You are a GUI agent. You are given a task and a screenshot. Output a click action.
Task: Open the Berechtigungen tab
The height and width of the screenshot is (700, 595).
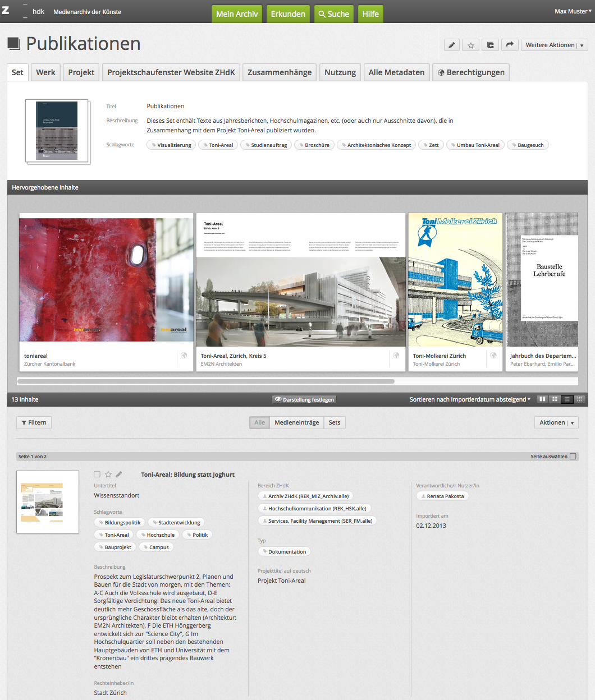pos(471,72)
